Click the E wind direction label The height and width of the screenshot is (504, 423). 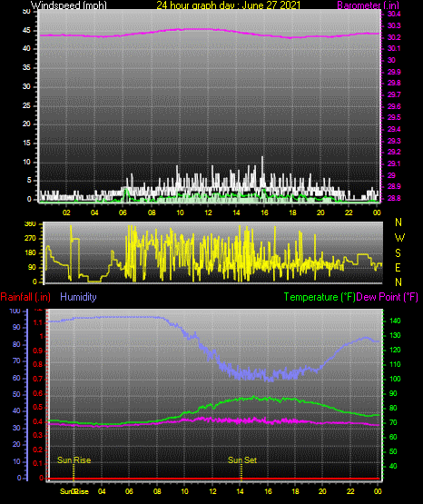pos(398,267)
